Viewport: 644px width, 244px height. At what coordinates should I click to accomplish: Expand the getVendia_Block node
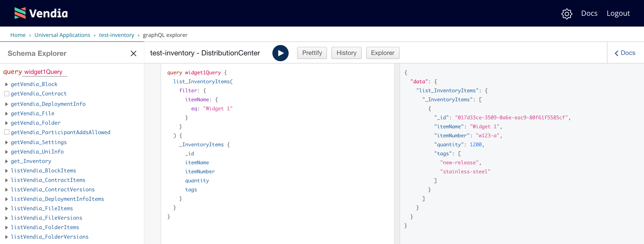[x=7, y=84]
